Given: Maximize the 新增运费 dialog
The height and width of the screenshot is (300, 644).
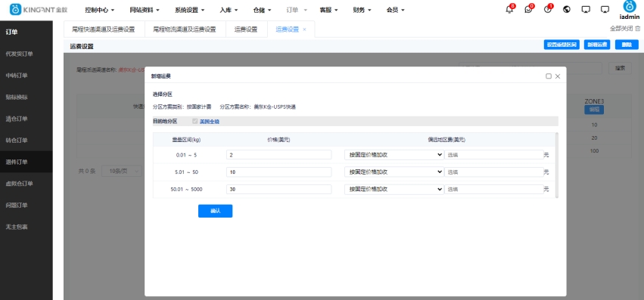Looking at the screenshot, I should click(x=549, y=76).
